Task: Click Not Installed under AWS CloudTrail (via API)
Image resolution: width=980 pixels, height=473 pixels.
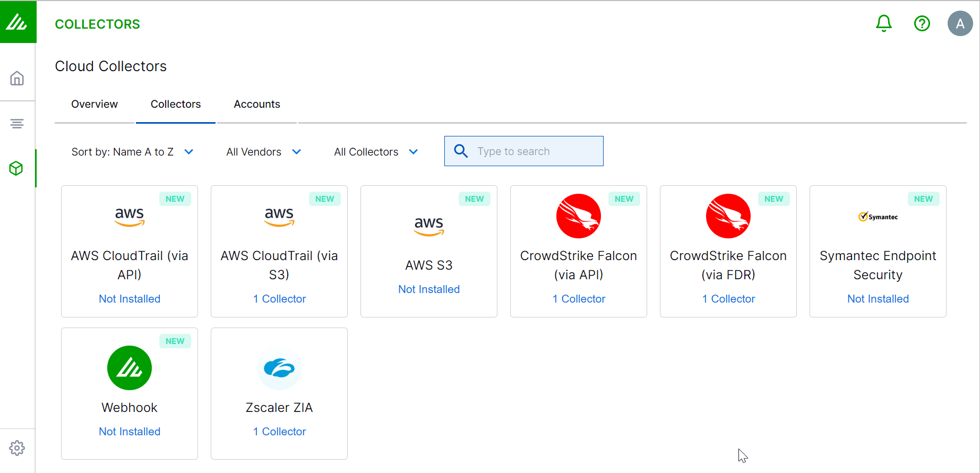Action: tap(130, 299)
